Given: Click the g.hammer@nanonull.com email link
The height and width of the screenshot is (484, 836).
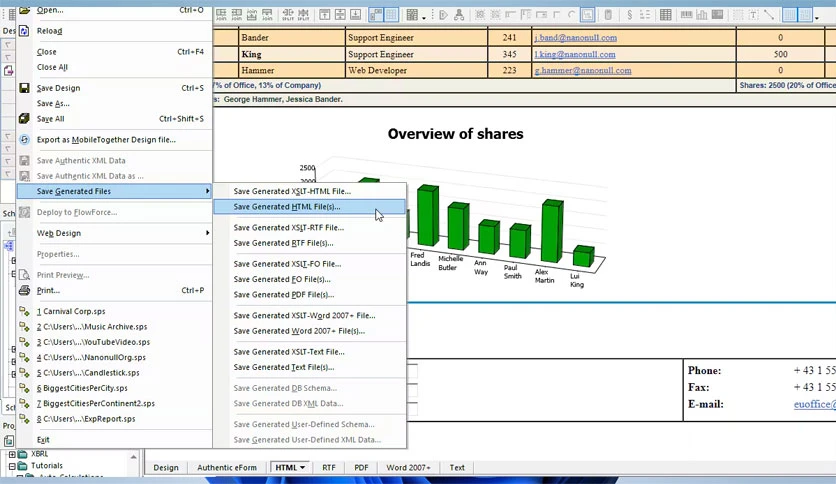Looking at the screenshot, I should pyautogui.click(x=583, y=70).
